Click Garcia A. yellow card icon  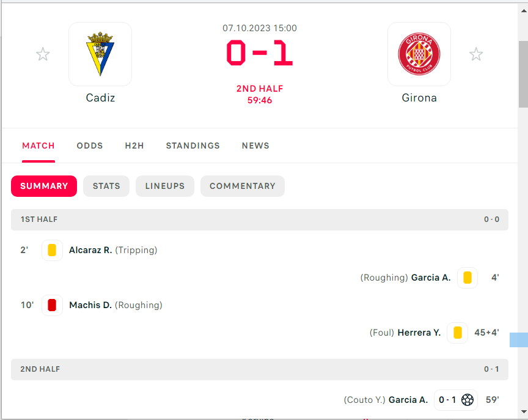click(x=468, y=278)
